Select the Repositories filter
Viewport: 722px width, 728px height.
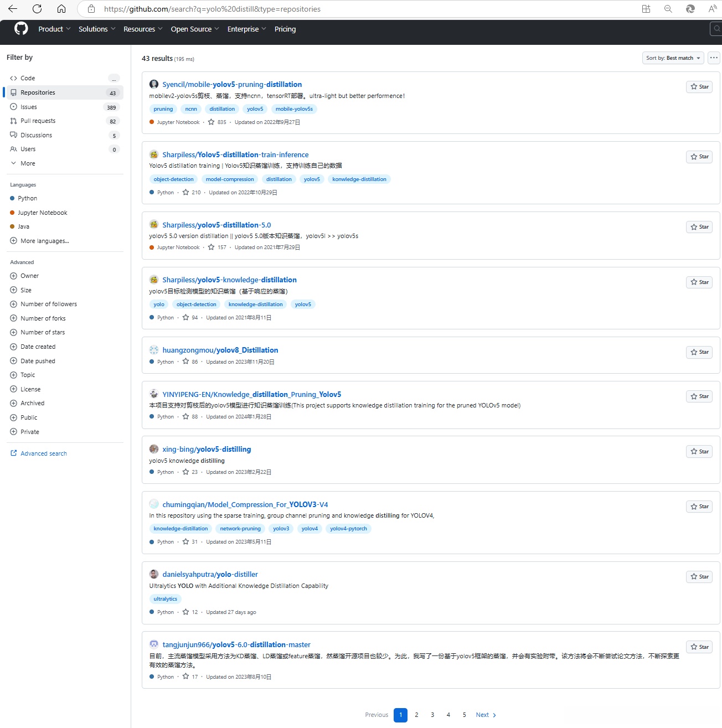[x=64, y=92]
